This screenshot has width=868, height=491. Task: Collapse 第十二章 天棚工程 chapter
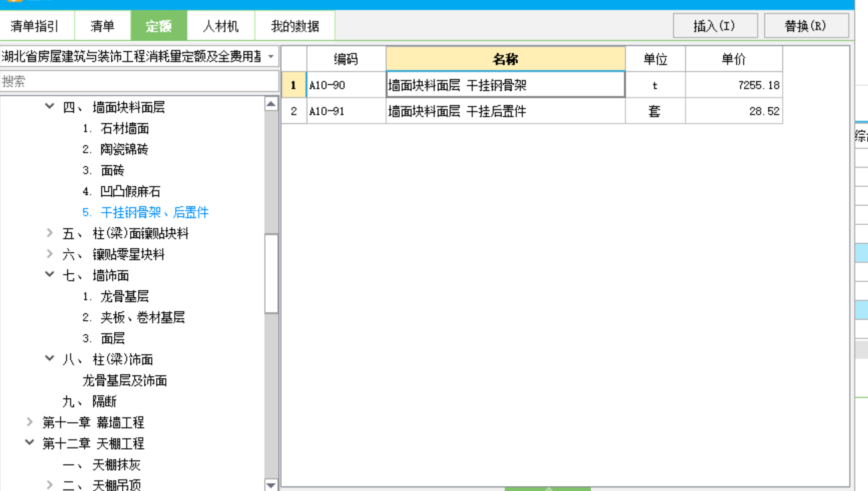tap(29, 442)
